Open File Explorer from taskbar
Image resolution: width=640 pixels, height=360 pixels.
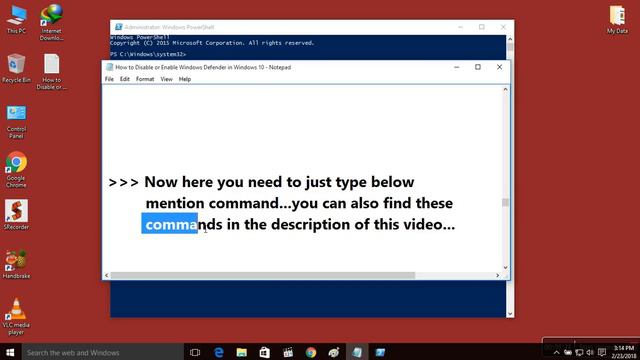(242, 352)
